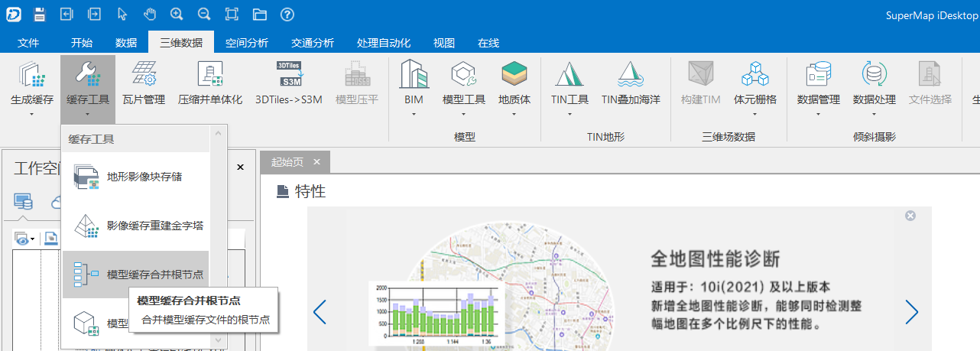The image size is (980, 351).
Task: Switch to the 视图 tab
Action: click(444, 43)
